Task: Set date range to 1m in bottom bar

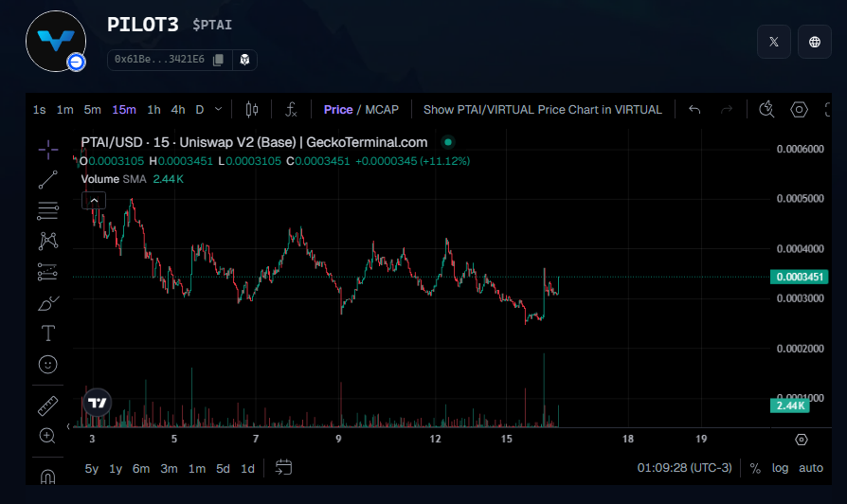Action: coord(197,469)
